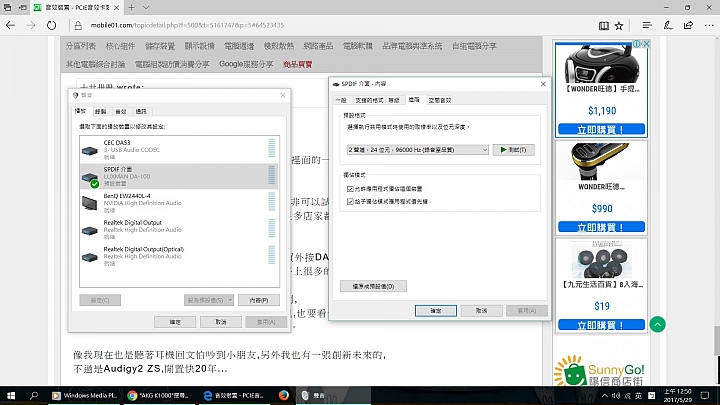Click Test (T) play button

pos(513,150)
